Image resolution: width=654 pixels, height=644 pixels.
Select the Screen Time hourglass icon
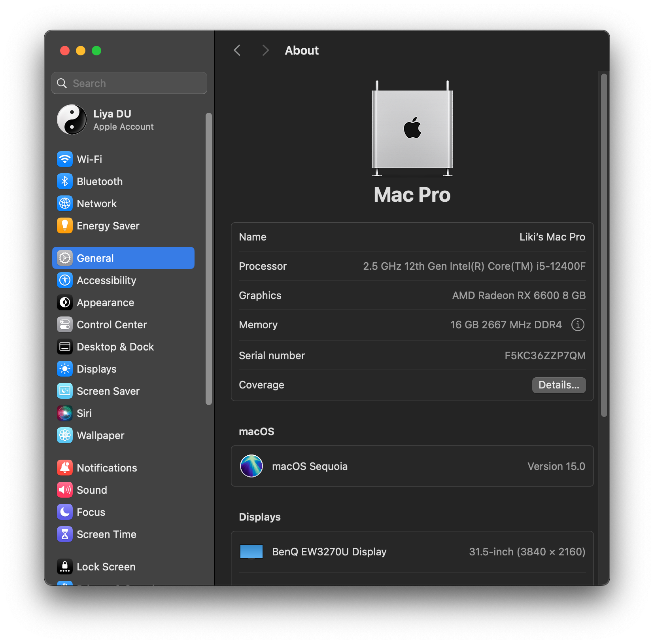coord(65,534)
